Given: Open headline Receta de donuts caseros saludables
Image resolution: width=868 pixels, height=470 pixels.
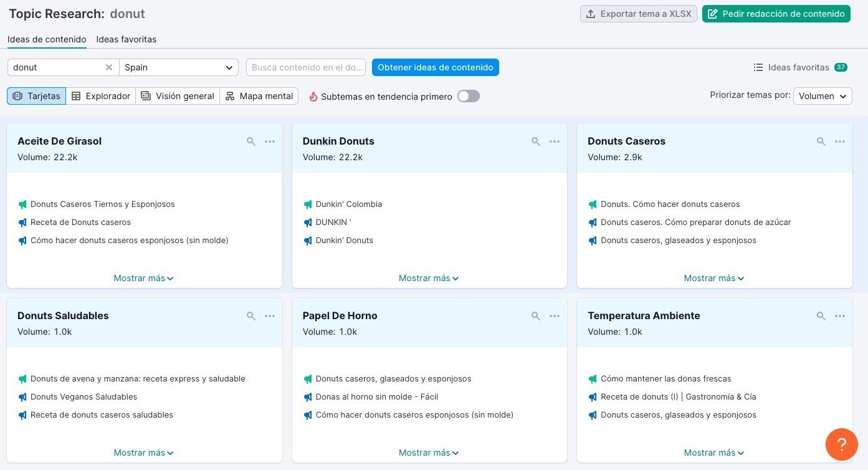Looking at the screenshot, I should pos(102,415).
